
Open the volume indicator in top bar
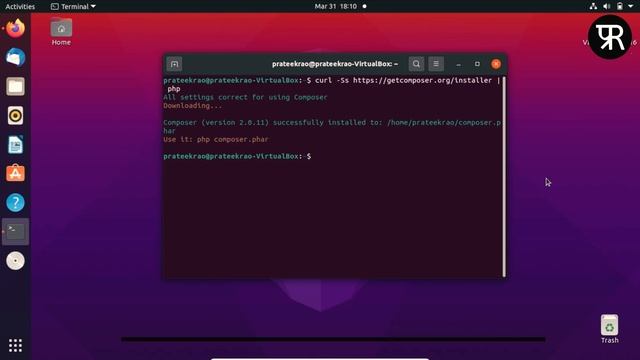click(x=607, y=6)
